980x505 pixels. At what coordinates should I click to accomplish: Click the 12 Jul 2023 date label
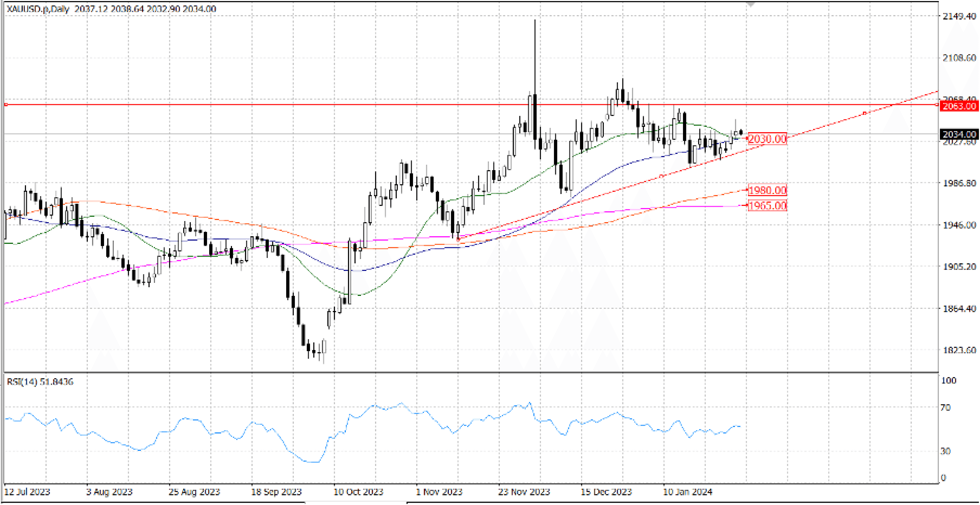(x=27, y=492)
